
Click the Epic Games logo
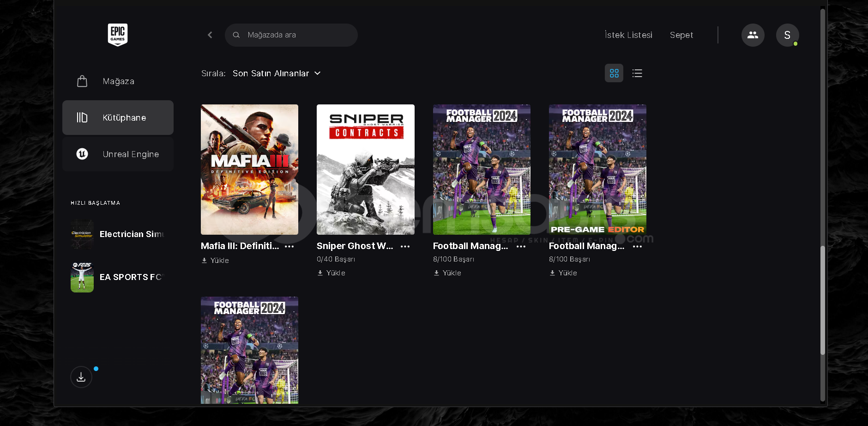click(x=118, y=35)
